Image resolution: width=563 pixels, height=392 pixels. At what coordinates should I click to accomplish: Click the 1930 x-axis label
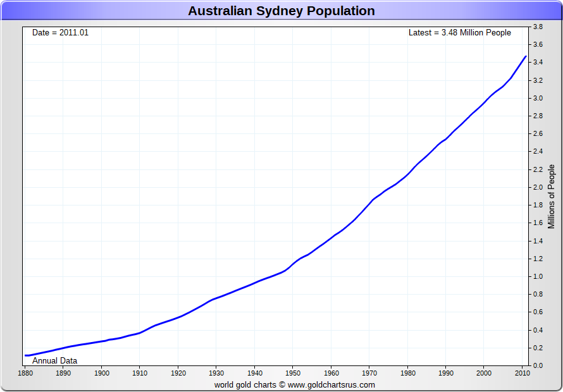click(x=216, y=372)
